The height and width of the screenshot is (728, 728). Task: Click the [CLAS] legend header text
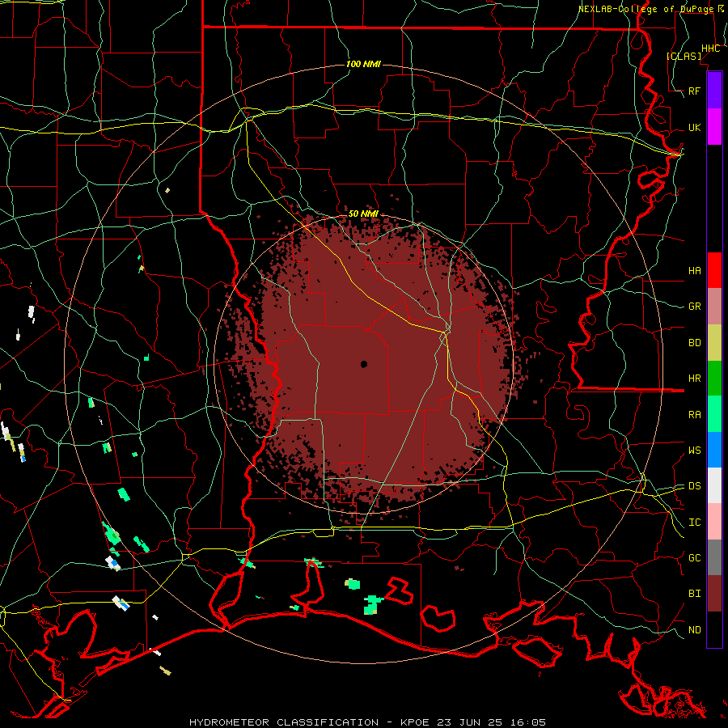(684, 56)
